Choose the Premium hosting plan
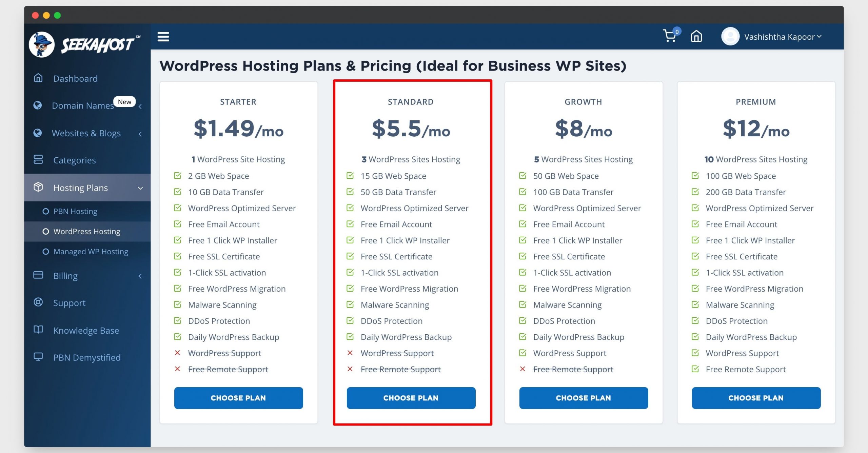The image size is (868, 453). [755, 397]
